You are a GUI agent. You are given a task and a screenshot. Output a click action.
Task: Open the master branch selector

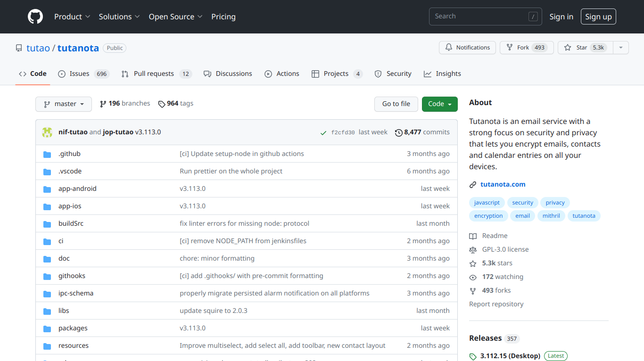pos(64,104)
